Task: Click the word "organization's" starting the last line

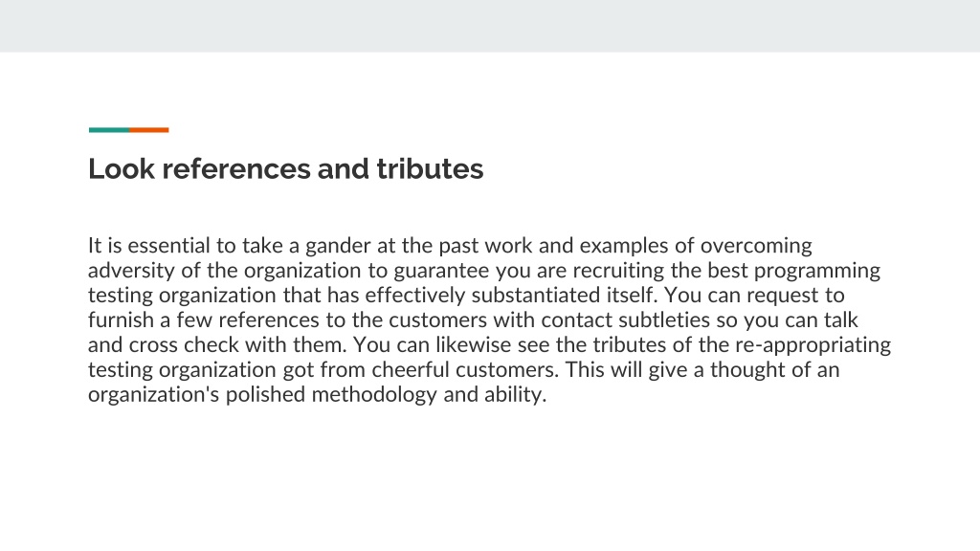Action: [154, 395]
